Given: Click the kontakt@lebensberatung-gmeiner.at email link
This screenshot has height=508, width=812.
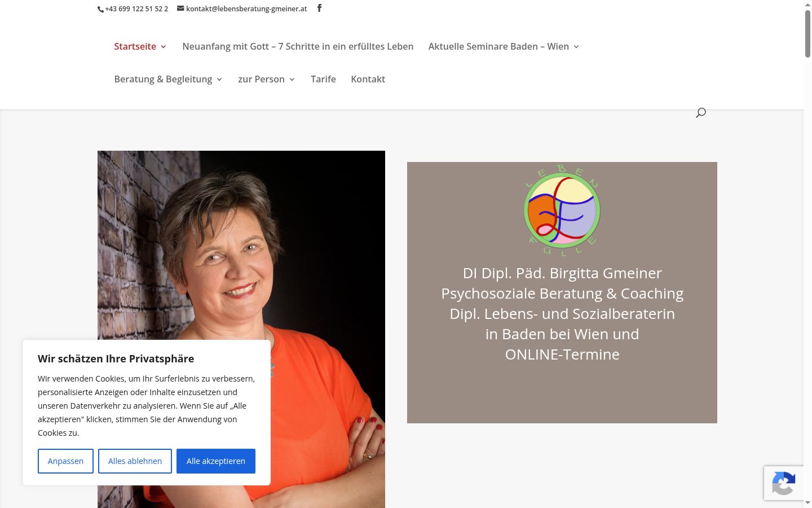Looking at the screenshot, I should tap(246, 8).
